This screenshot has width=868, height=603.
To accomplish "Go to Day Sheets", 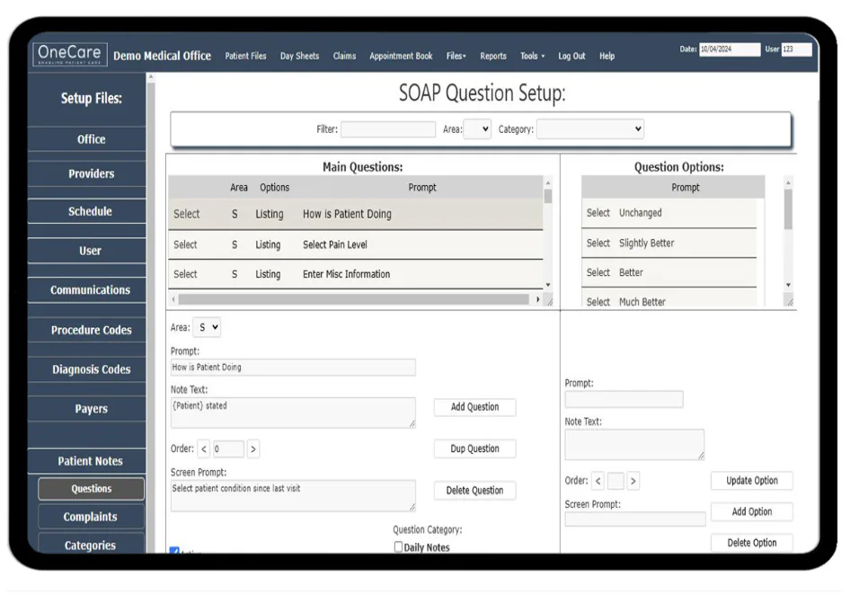I will coord(299,56).
